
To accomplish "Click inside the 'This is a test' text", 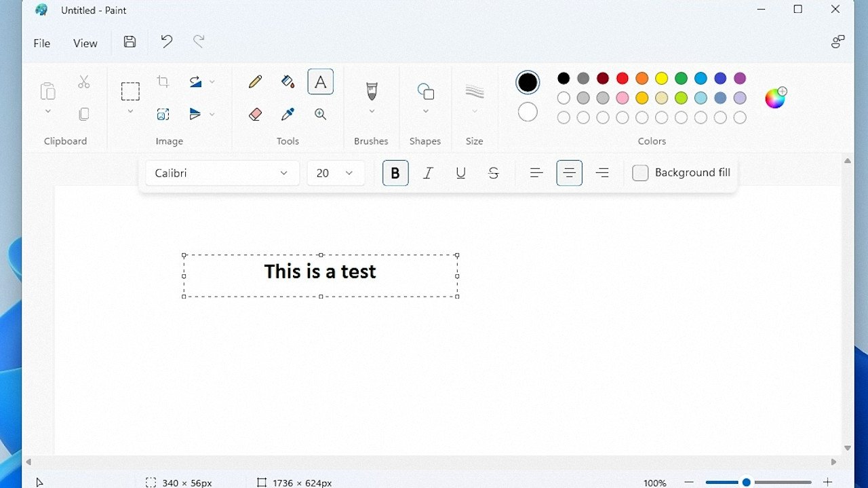I will click(x=320, y=271).
